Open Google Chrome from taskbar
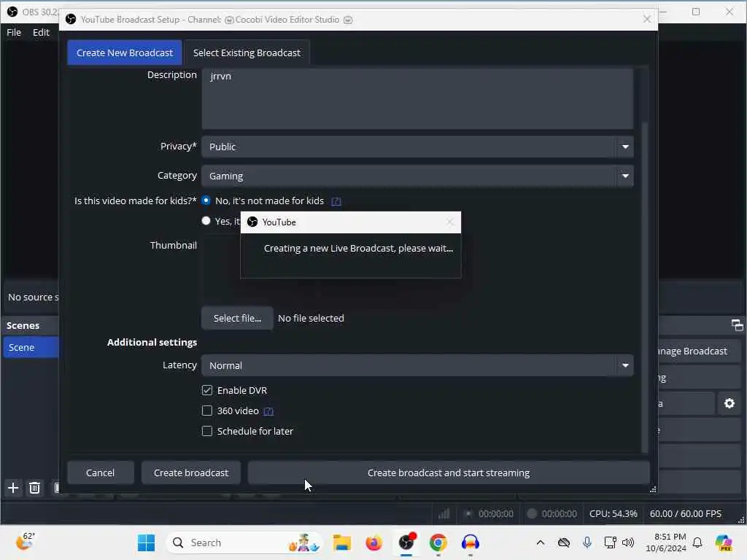747x560 pixels. (438, 542)
